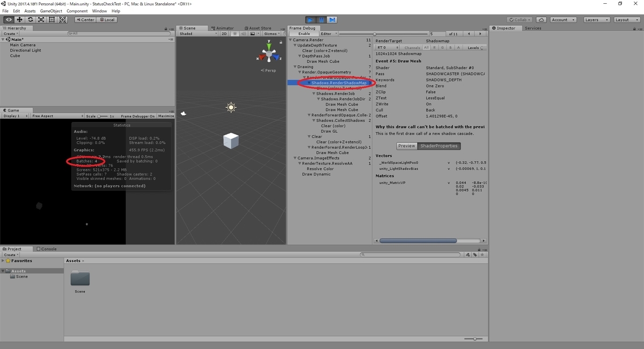
Task: Select the Rect transform tool
Action: pyautogui.click(x=52, y=19)
